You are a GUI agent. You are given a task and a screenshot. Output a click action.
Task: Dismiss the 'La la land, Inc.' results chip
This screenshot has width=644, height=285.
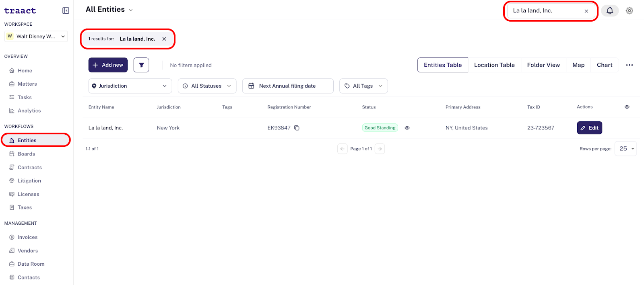164,39
